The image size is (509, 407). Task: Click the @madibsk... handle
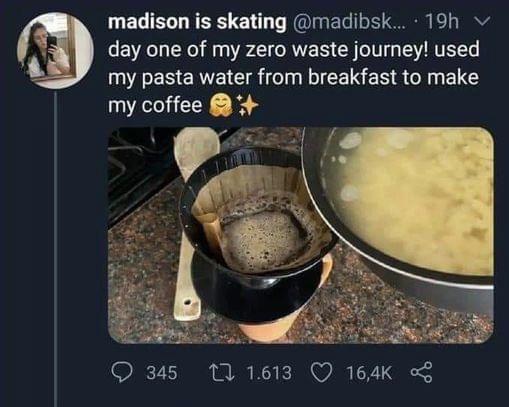click(350, 22)
